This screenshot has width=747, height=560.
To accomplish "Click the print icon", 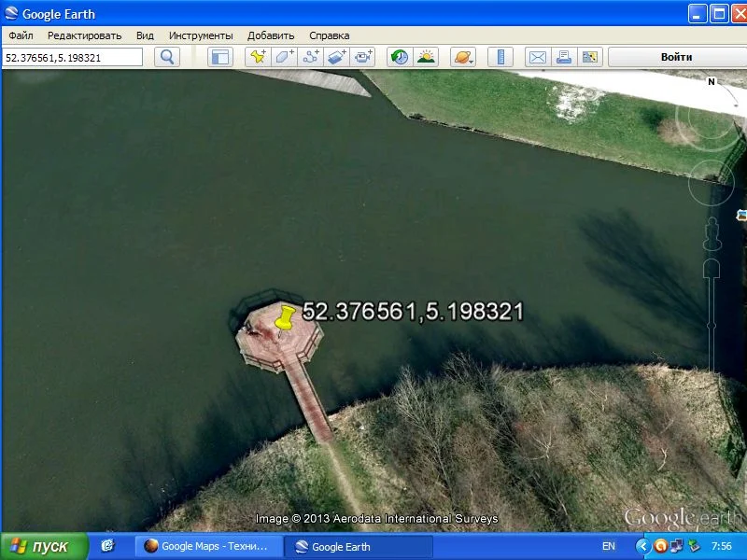I will [x=564, y=57].
